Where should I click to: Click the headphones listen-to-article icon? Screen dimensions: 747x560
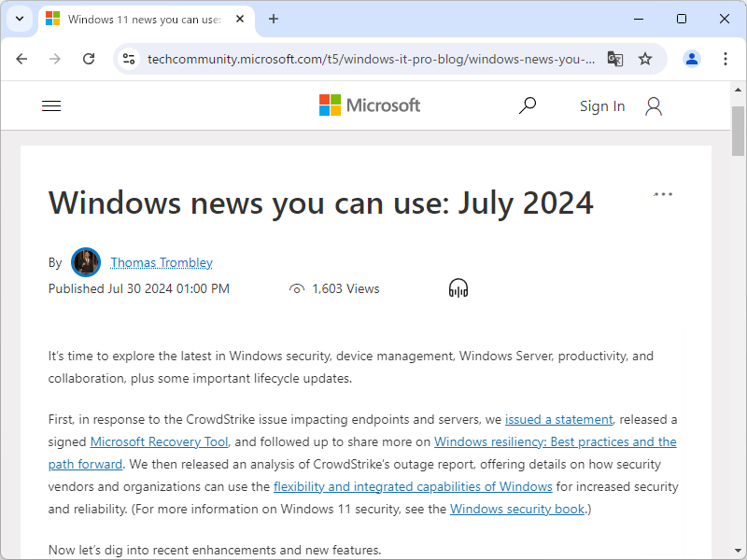coord(458,287)
